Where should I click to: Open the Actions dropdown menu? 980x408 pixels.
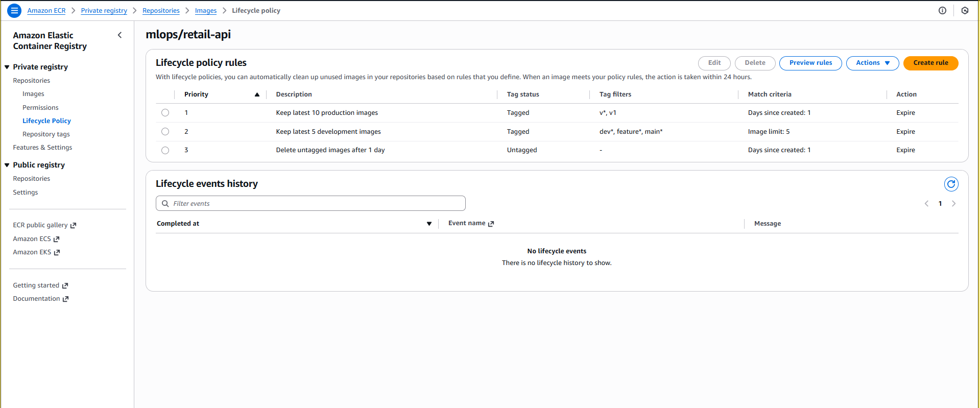tap(872, 63)
